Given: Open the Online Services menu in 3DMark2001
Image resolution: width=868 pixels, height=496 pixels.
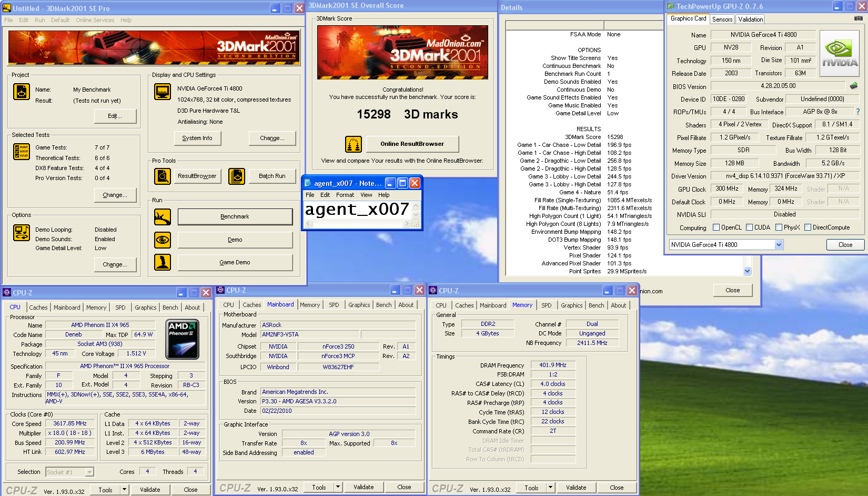Looking at the screenshot, I should pos(95,20).
